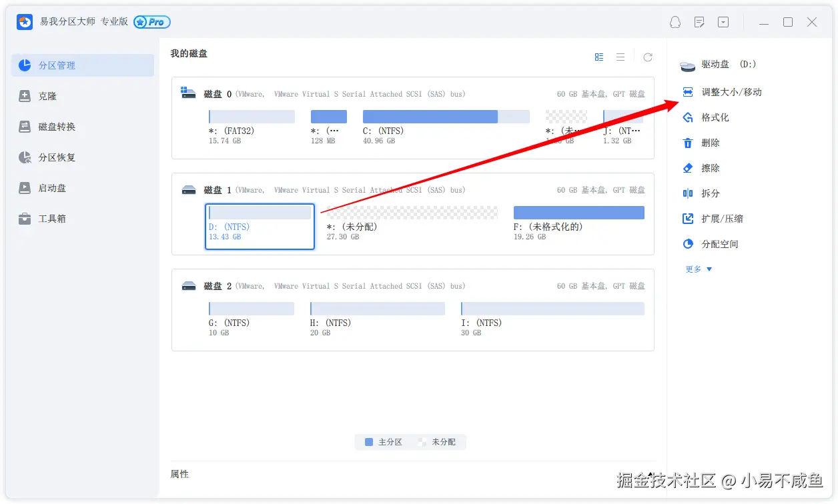Click the QQ penguin contact icon
This screenshot has width=838, height=504.
[x=675, y=22]
